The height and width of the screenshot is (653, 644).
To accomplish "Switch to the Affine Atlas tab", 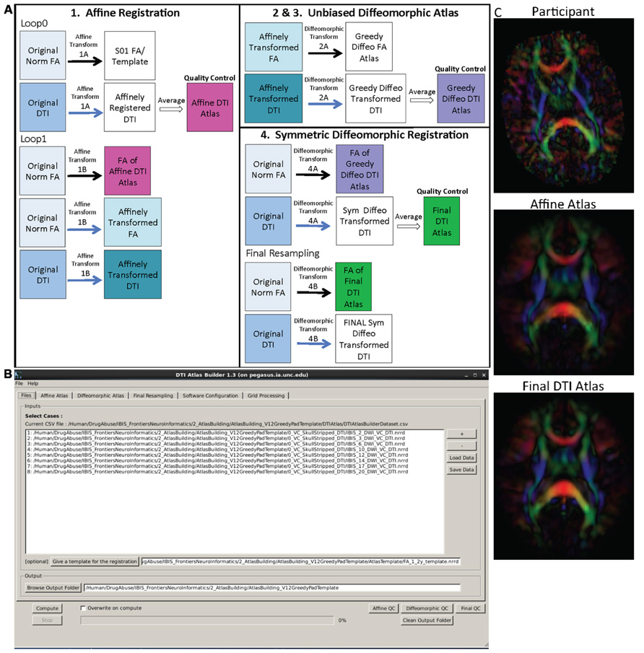I will (x=54, y=395).
